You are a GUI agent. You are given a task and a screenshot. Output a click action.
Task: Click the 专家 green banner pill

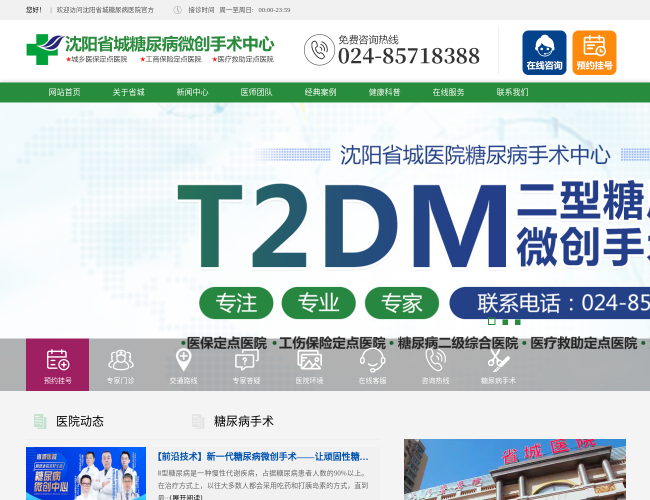pyautogui.click(x=402, y=303)
